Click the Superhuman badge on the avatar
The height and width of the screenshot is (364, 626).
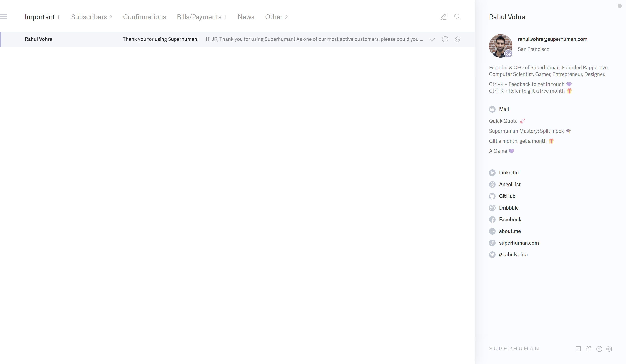(x=508, y=54)
